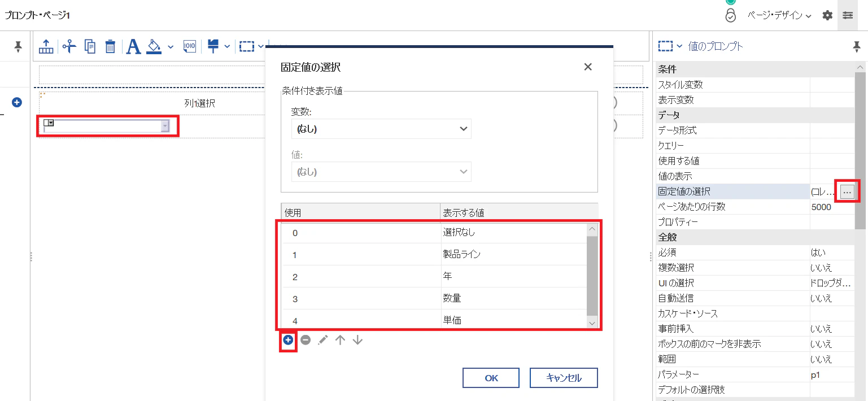This screenshot has height=401, width=868.
Task: Click the パラメーター property row
Action: pos(755,374)
